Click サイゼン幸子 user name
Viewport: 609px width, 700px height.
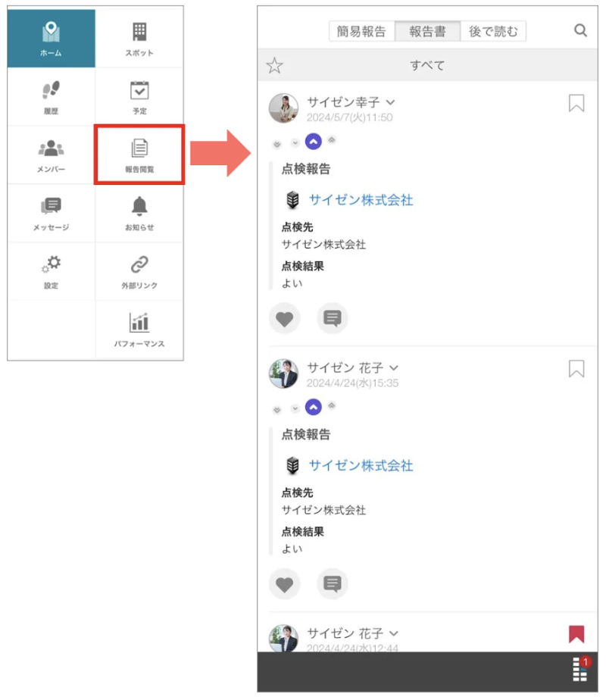343,102
